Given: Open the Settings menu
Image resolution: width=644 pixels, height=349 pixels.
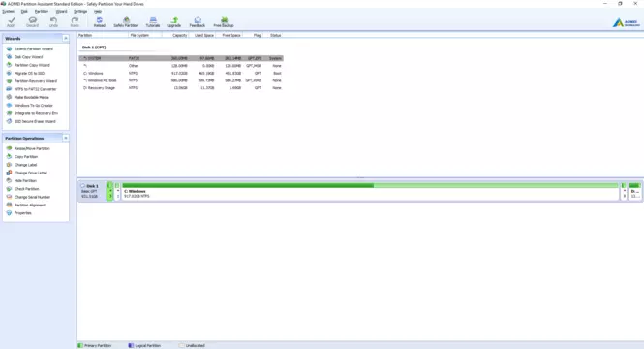Looking at the screenshot, I should click(x=80, y=11).
